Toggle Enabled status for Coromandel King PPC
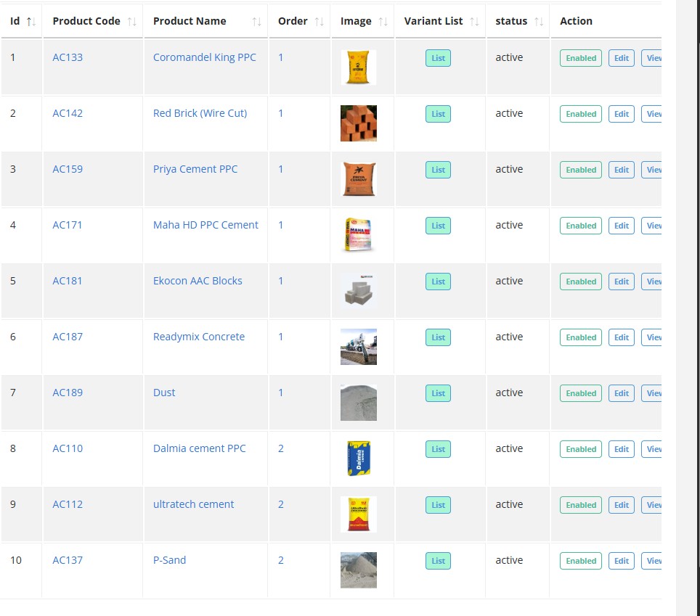The image size is (700, 616). point(580,58)
